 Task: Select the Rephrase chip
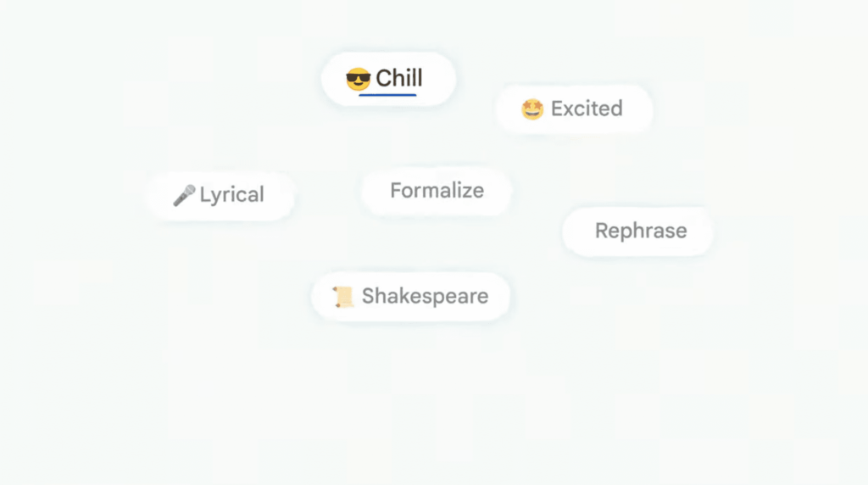637,231
